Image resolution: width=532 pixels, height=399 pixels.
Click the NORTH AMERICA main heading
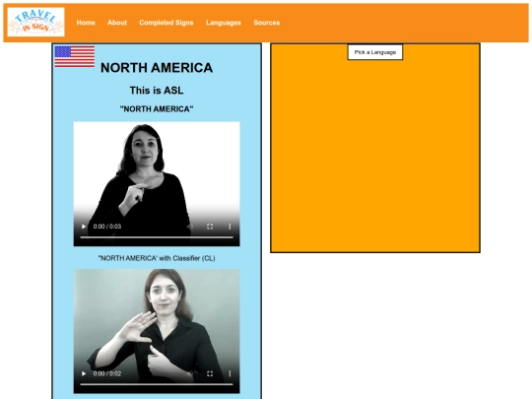157,68
